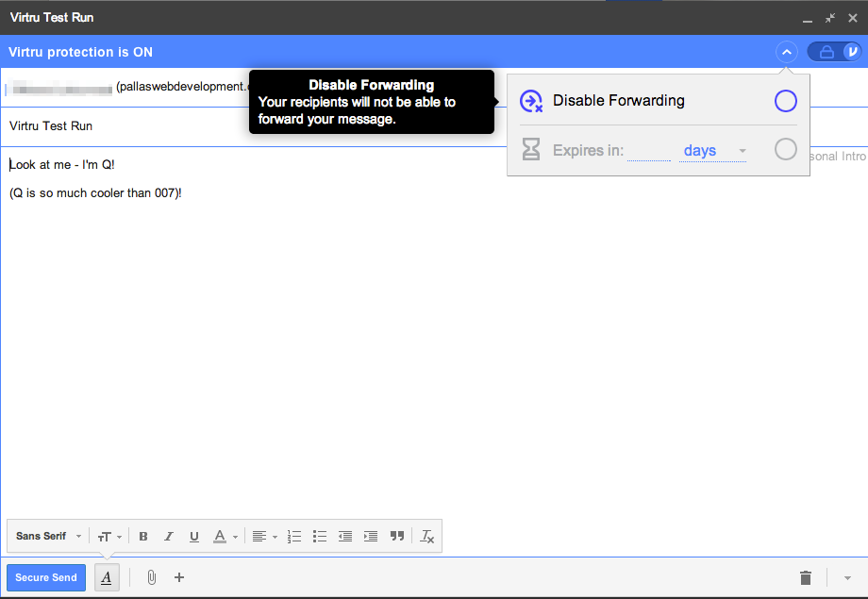Collapse the Virtru options panel chevron

coord(787,52)
